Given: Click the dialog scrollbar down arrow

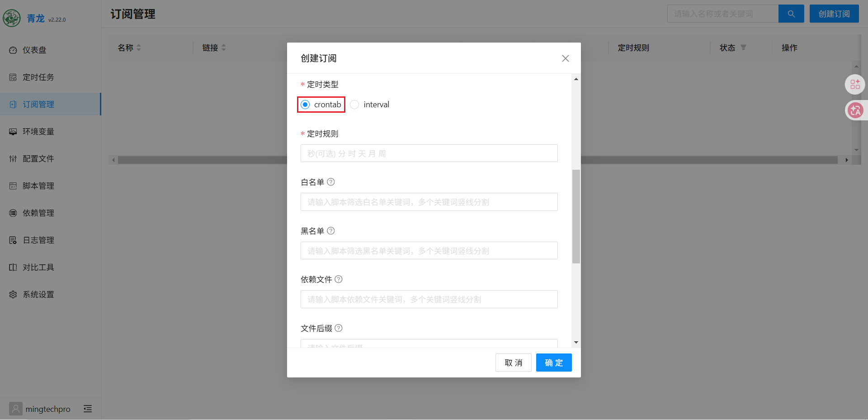Looking at the screenshot, I should [x=576, y=343].
